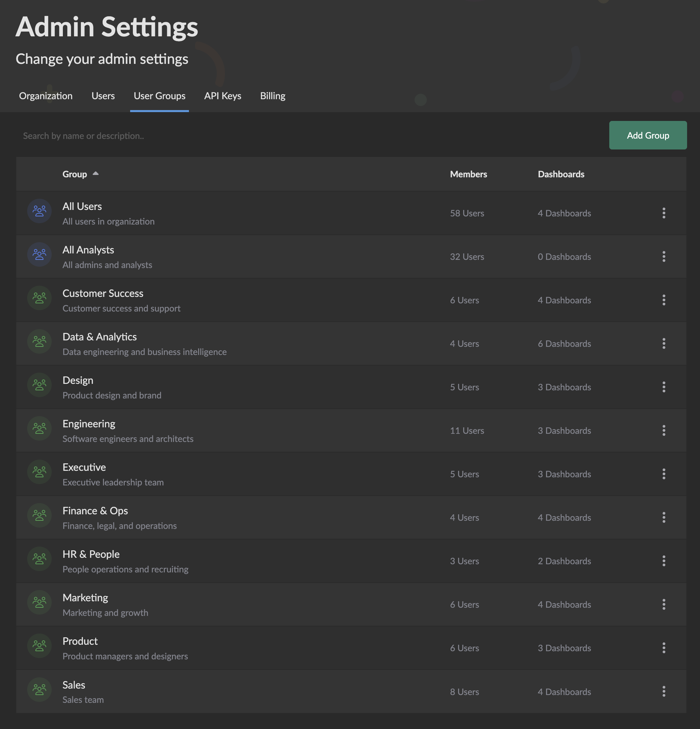The width and height of the screenshot is (700, 729).
Task: Open the Billing tab
Action: tap(273, 96)
